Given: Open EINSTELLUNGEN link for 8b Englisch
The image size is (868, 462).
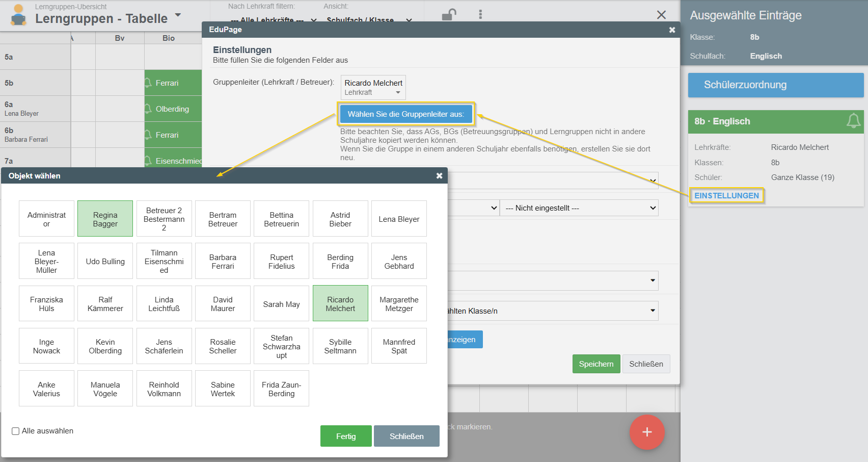Looking at the screenshot, I should (x=726, y=195).
